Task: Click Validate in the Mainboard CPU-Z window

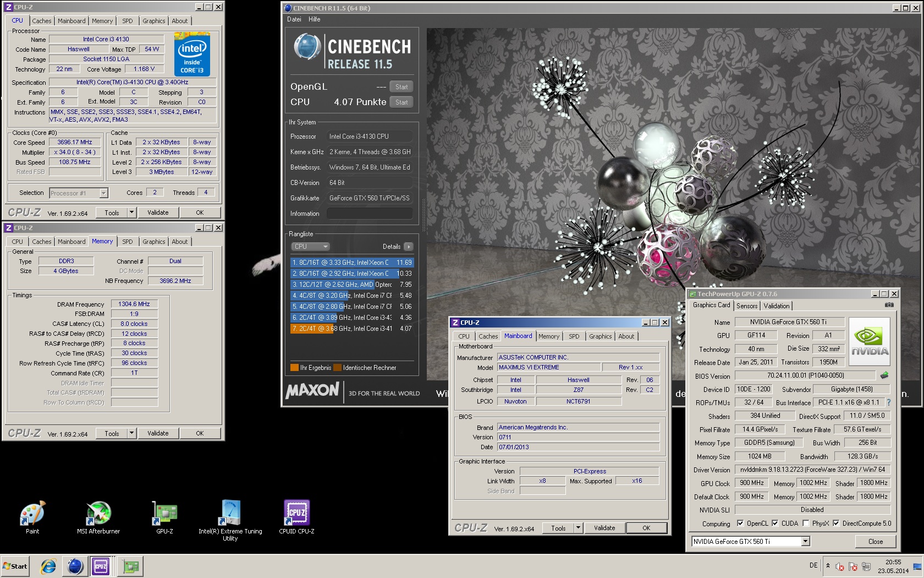Action: tap(604, 528)
